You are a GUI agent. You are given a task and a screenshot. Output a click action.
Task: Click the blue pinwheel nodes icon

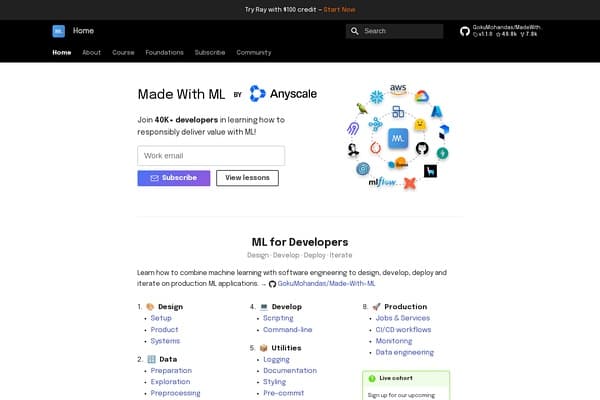pyautogui.click(x=375, y=124)
